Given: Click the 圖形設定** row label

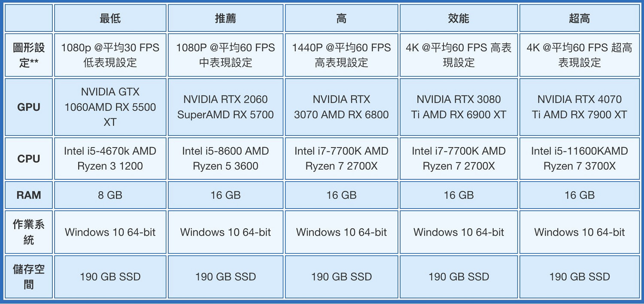Looking at the screenshot, I should 29,55.
